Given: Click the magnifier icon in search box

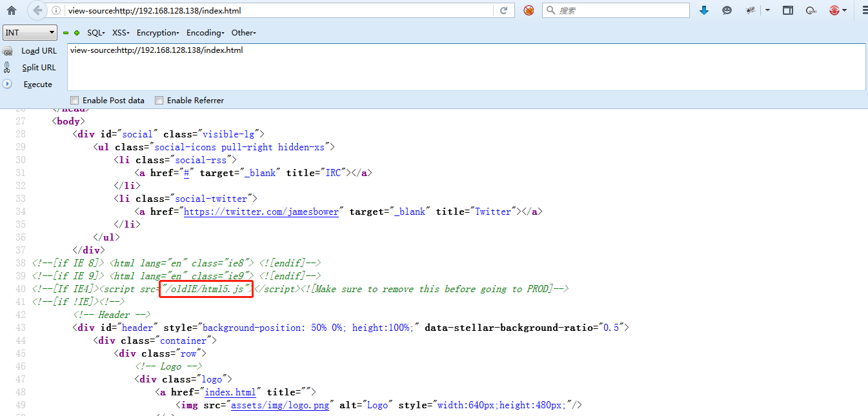Looking at the screenshot, I should pyautogui.click(x=552, y=10).
